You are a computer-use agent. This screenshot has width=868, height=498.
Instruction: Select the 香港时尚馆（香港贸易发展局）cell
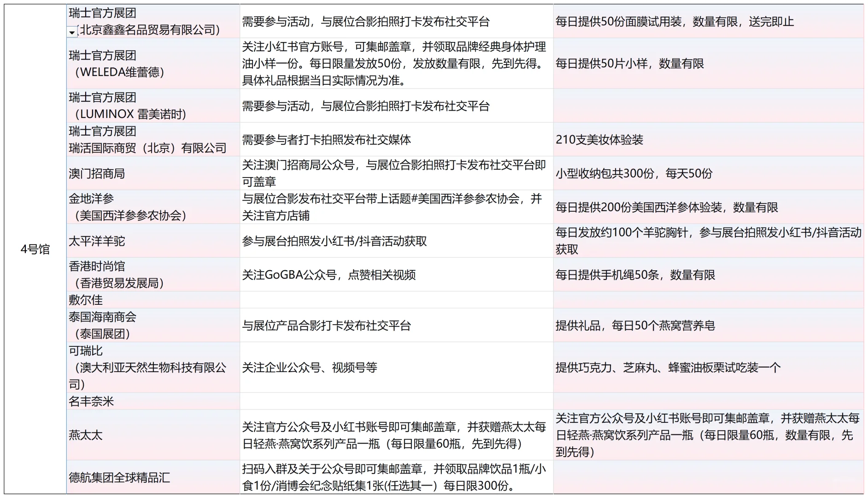pyautogui.click(x=153, y=274)
